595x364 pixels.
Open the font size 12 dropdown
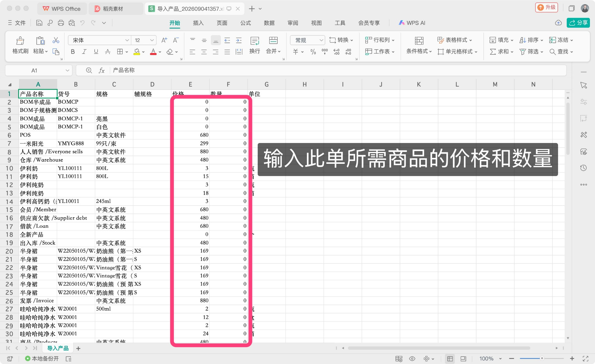[152, 40]
